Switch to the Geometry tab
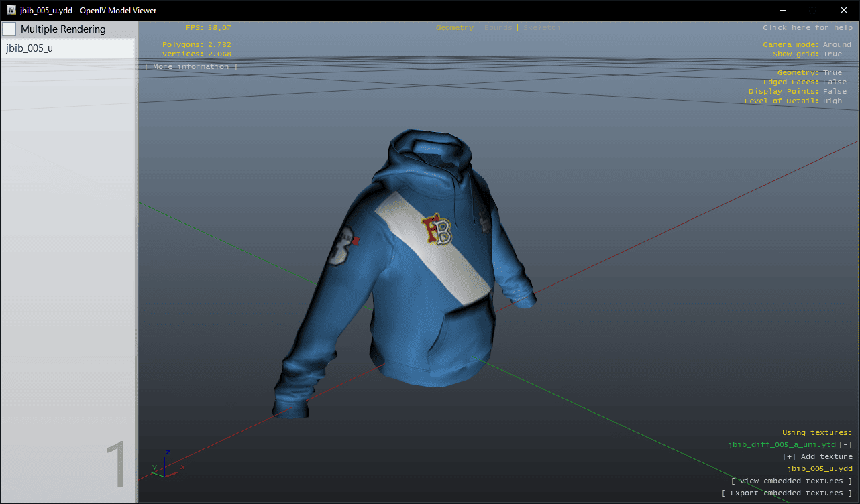This screenshot has width=860, height=504. coord(454,27)
